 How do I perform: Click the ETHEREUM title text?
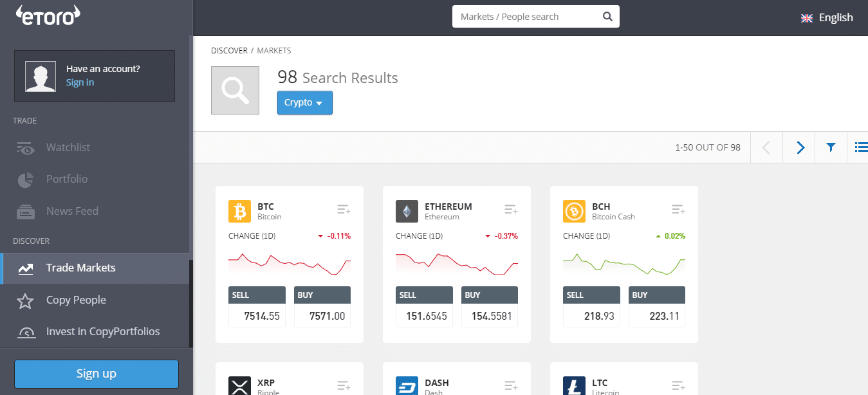tap(448, 207)
